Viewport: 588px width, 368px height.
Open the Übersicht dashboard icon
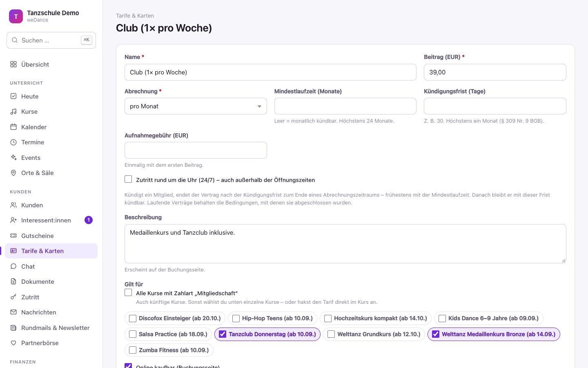click(x=13, y=64)
